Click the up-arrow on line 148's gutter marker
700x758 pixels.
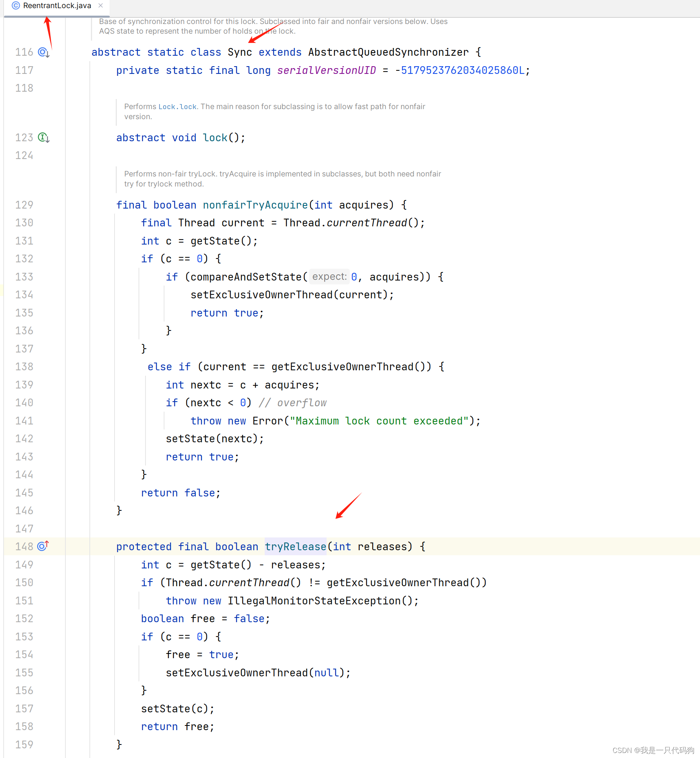point(46,544)
